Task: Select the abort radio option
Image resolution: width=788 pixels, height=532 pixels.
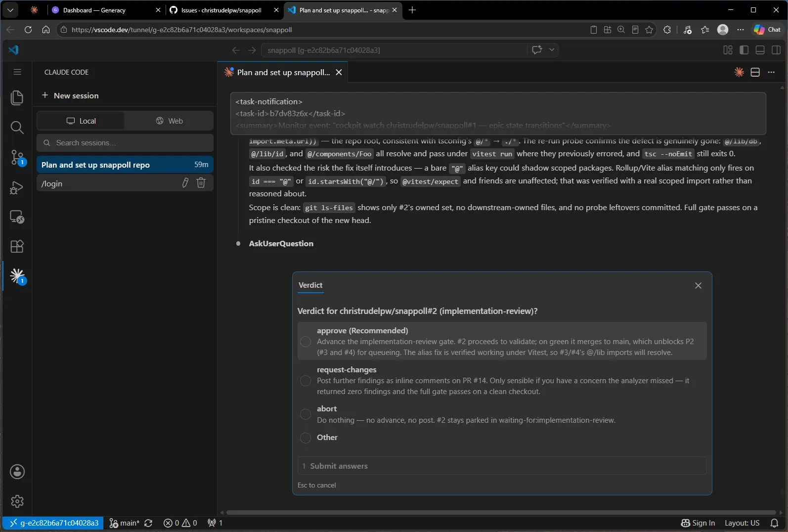Action: (x=306, y=414)
